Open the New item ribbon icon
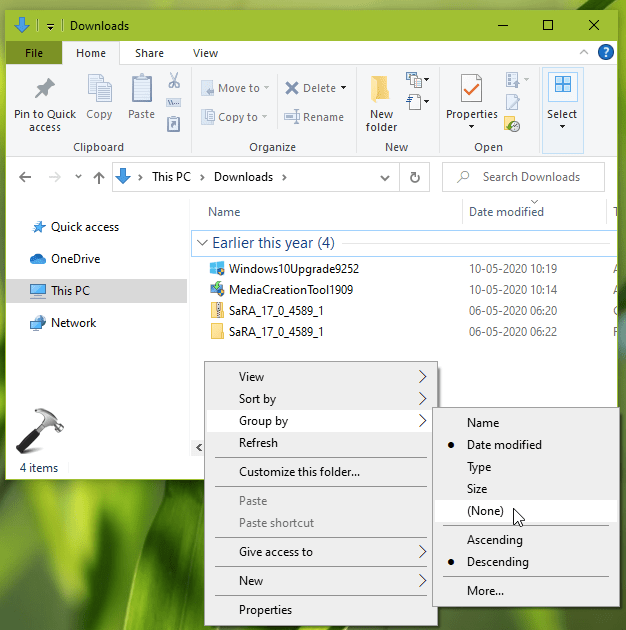Screen dimensions: 626x630 tap(417, 80)
